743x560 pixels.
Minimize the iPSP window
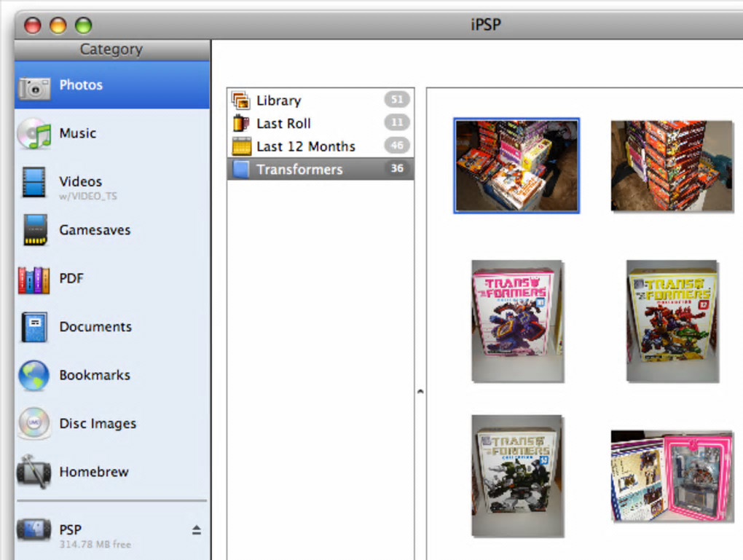pos(58,25)
